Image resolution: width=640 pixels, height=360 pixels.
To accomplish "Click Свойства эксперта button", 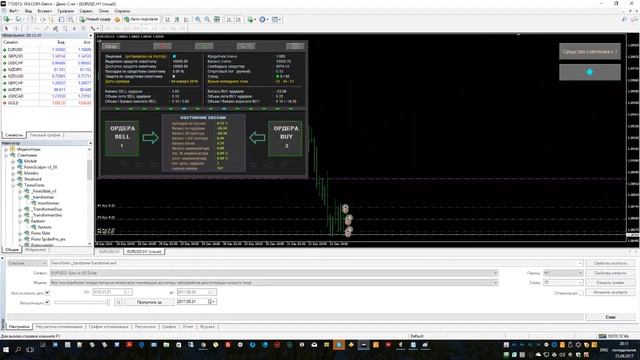I will 610,263.
